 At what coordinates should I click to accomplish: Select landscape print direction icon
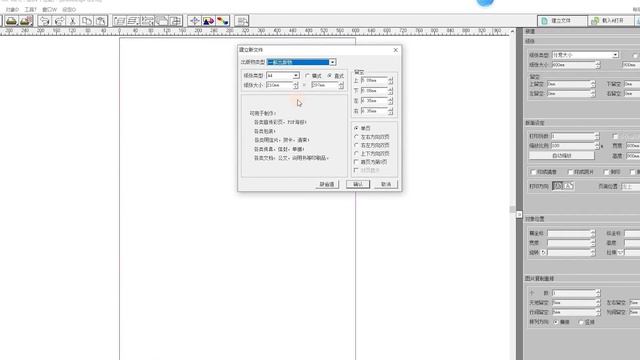pos(569,186)
